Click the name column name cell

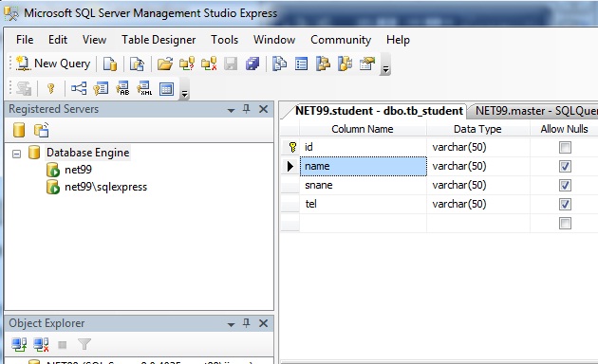363,166
